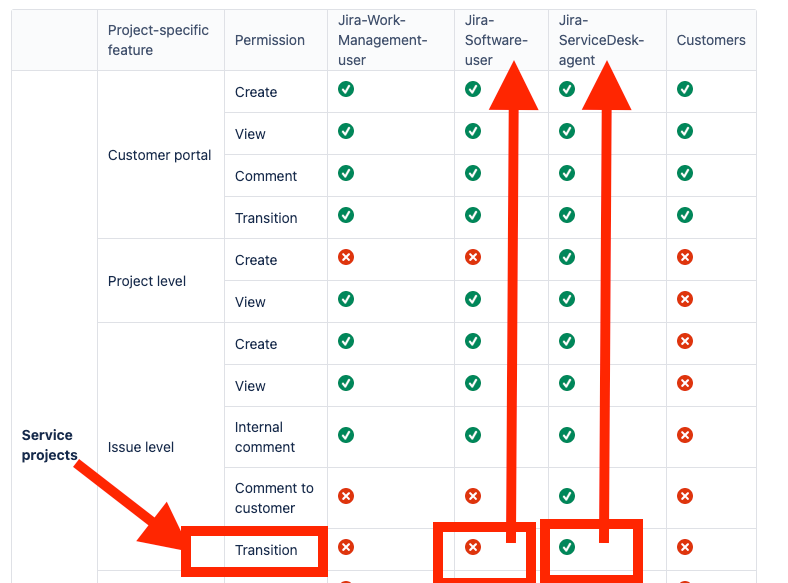Select the Jira-Software-user column header

tap(496, 40)
